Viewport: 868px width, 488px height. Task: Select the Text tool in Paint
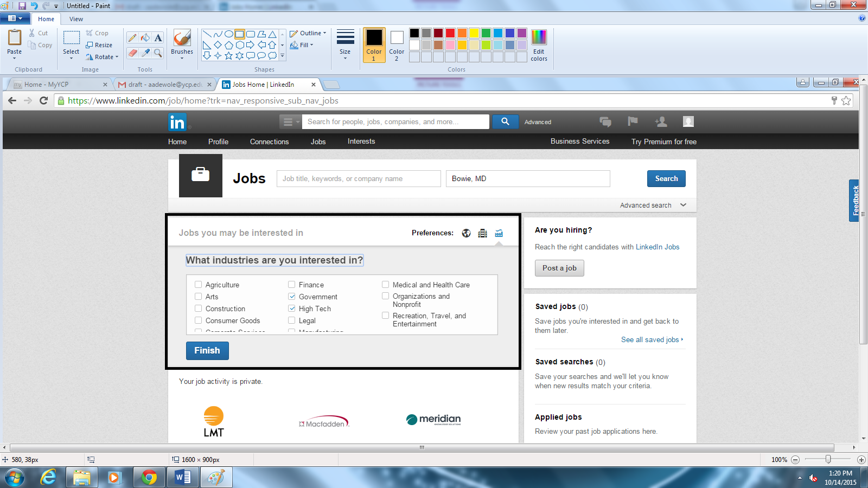pyautogui.click(x=158, y=38)
